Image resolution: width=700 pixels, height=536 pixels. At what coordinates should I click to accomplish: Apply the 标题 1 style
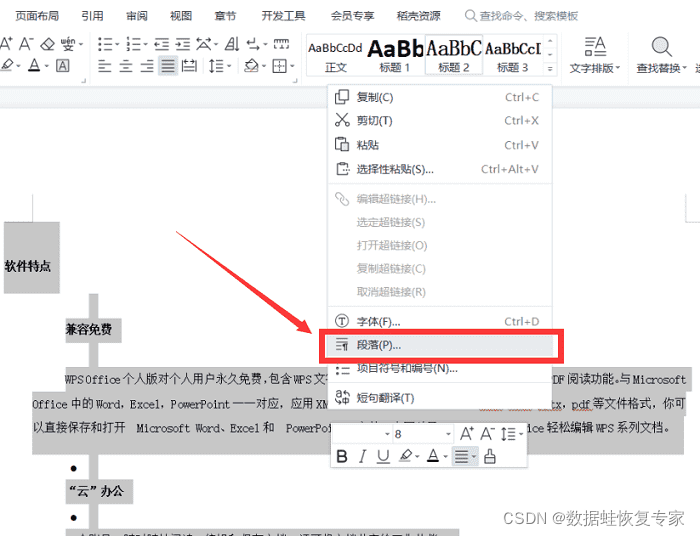(395, 56)
